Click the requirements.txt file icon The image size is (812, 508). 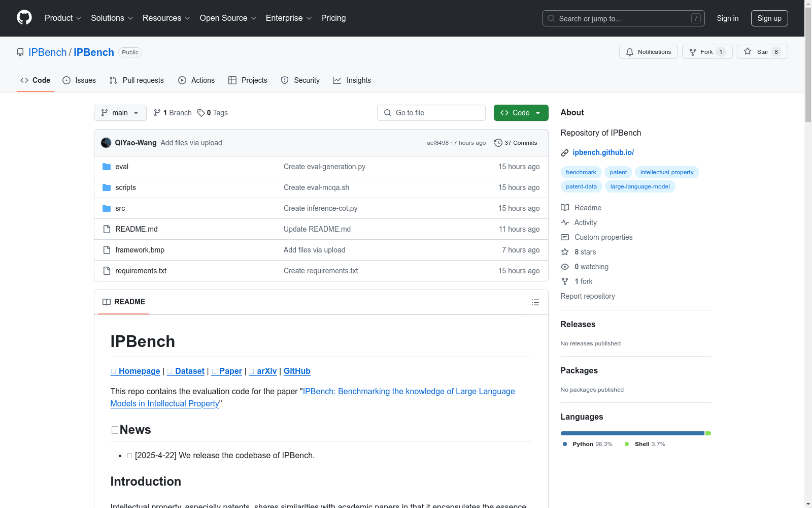107,271
